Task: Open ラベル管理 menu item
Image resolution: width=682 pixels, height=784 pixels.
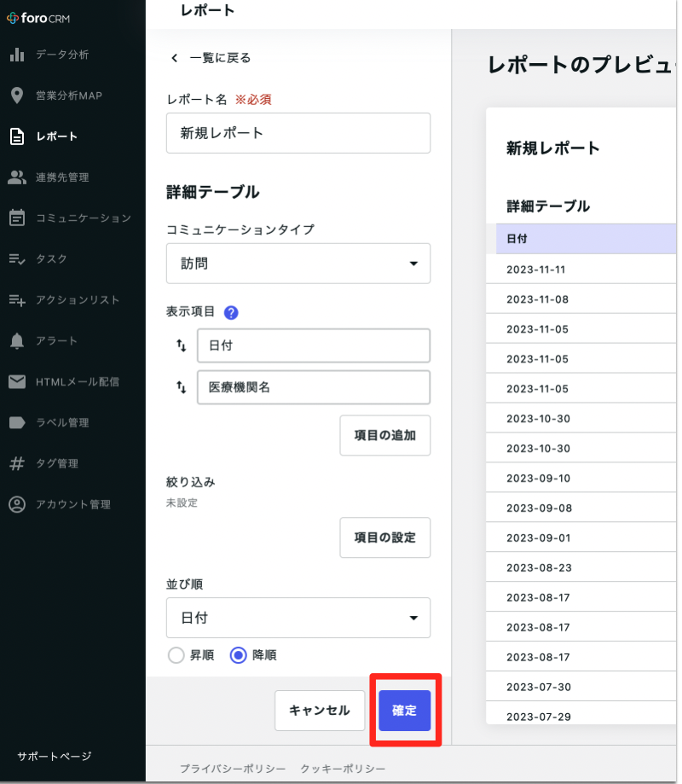Action: (62, 422)
